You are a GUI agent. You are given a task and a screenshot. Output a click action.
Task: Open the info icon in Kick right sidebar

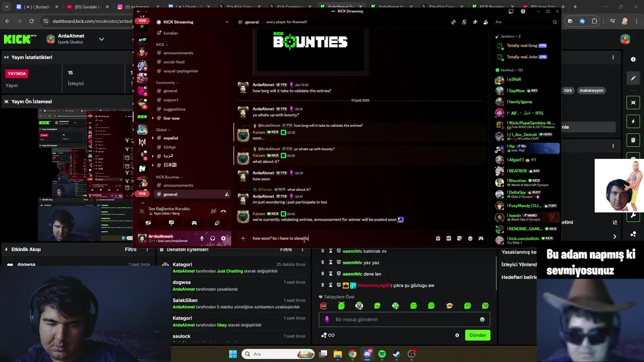point(633,59)
